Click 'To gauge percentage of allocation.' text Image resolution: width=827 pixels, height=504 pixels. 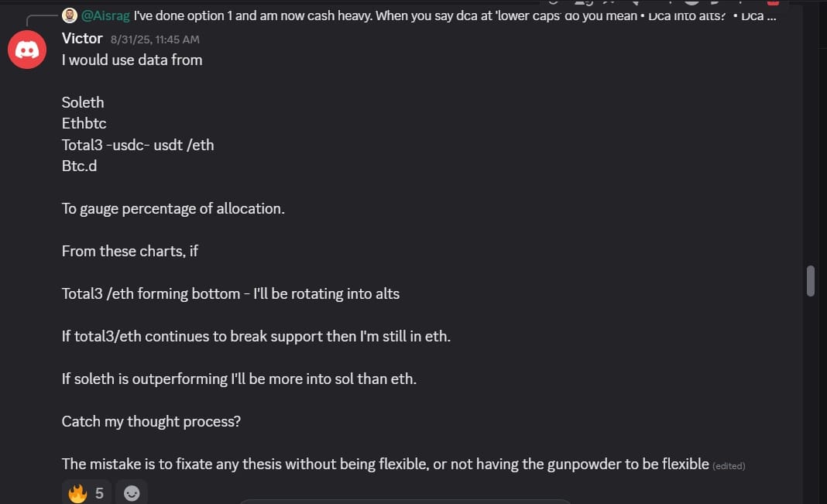tap(173, 208)
